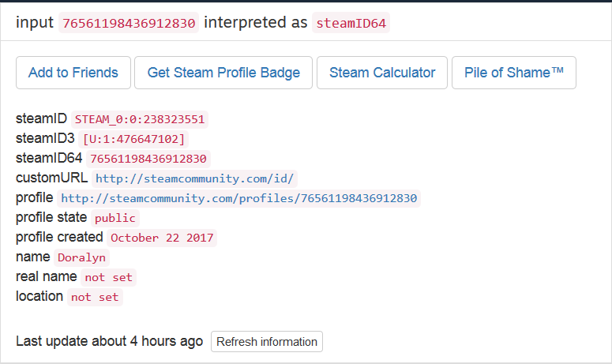Select the [U:1:476647102] steamID3 value
This screenshot has width=612, height=364.
click(x=133, y=139)
